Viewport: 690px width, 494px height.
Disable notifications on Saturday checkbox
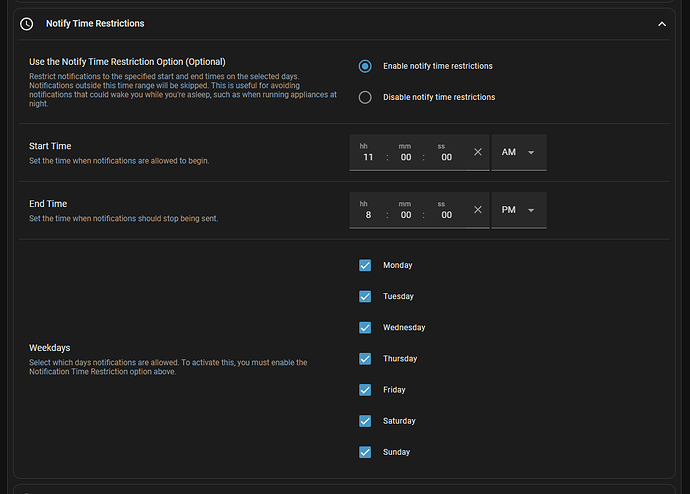click(x=365, y=421)
